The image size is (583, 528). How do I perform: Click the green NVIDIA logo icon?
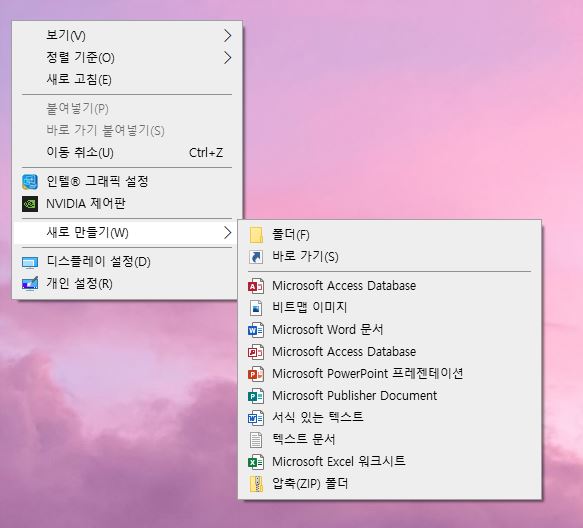30,204
